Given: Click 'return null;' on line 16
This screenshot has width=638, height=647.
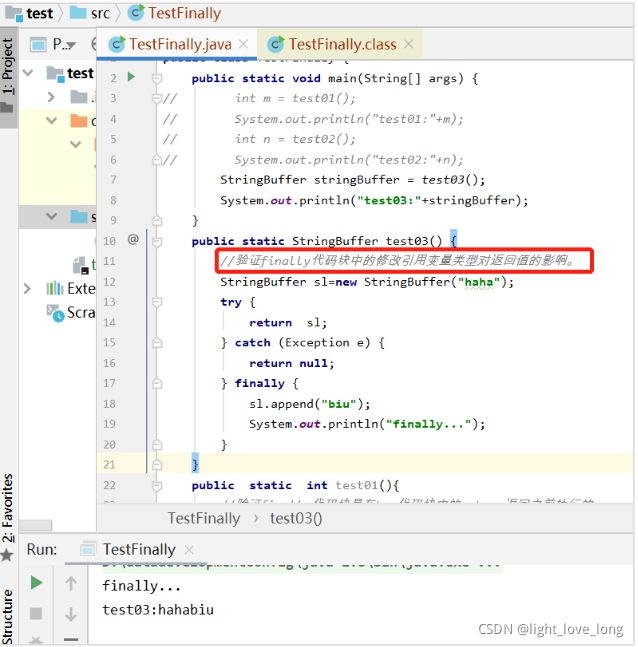Looking at the screenshot, I should coord(291,363).
